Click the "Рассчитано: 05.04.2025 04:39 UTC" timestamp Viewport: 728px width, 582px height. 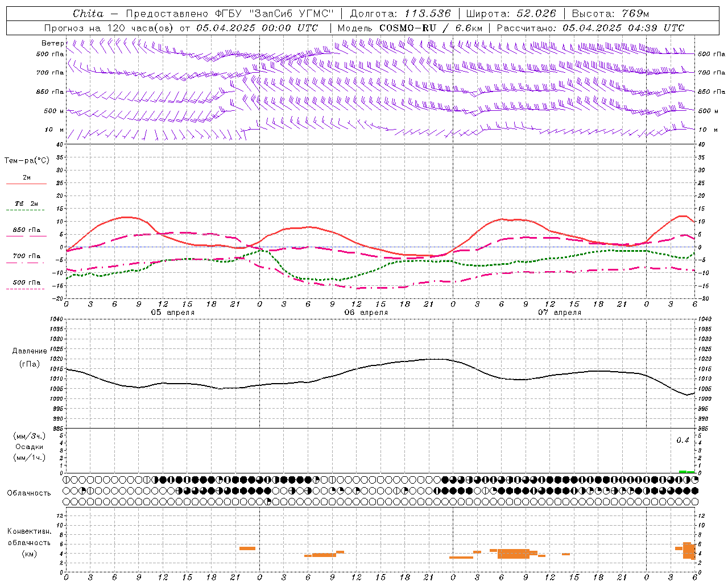(x=590, y=28)
